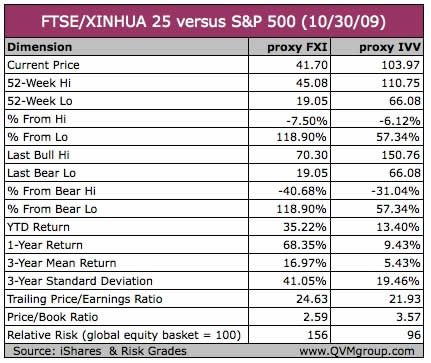Click the IVV % From Lo value 57.34%
431x363 pixels.
pyautogui.click(x=398, y=137)
